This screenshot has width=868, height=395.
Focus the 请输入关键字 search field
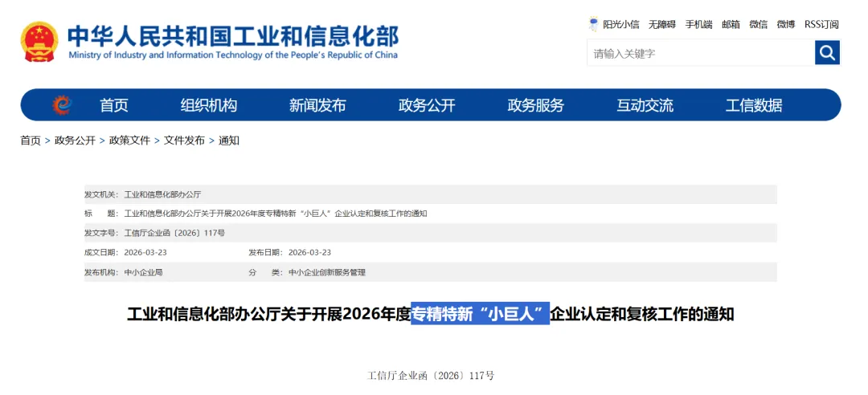(700, 53)
